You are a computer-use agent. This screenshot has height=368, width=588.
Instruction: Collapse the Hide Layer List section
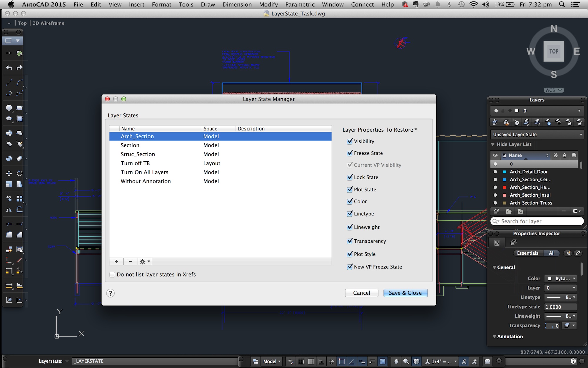pyautogui.click(x=493, y=144)
